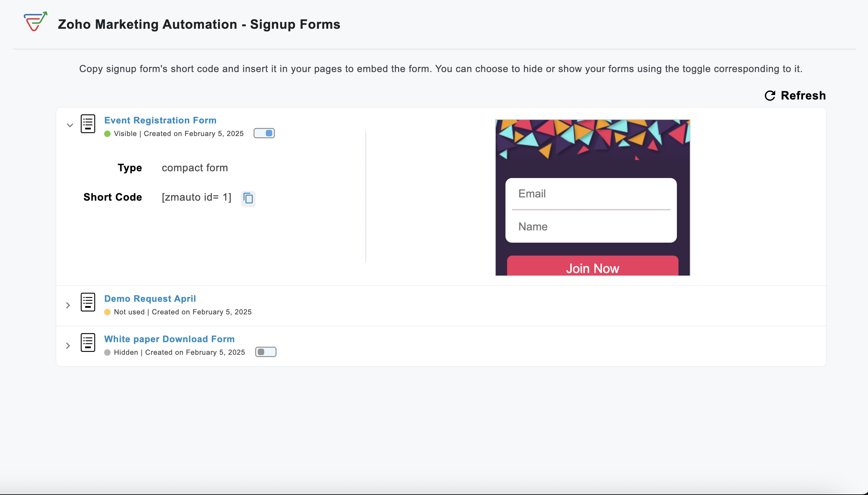
Task: Enable the White paper Download Form toggle
Action: coord(266,352)
